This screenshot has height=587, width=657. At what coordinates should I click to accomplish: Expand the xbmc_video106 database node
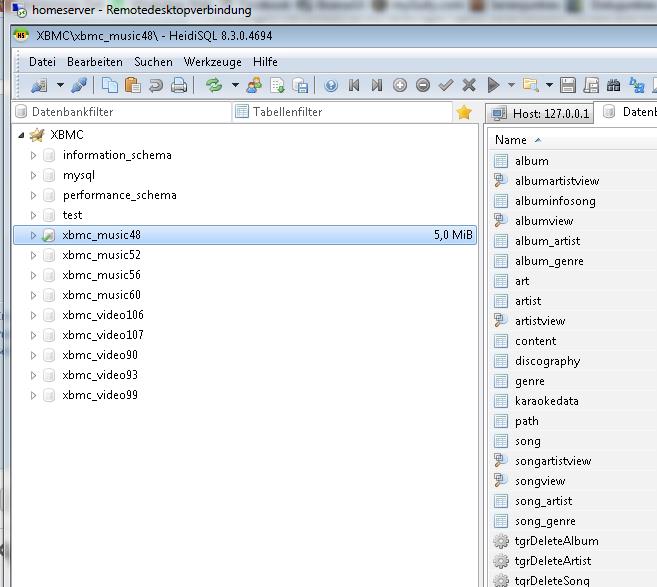point(33,315)
